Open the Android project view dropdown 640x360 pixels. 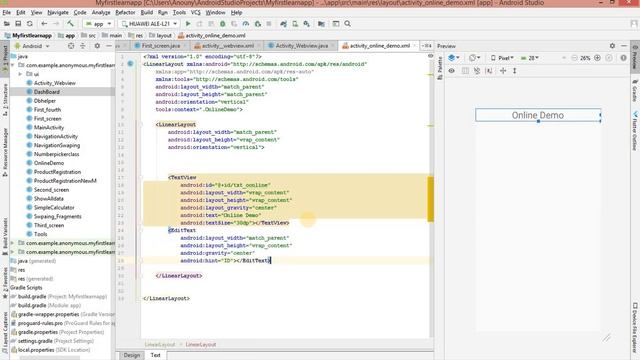[32, 46]
